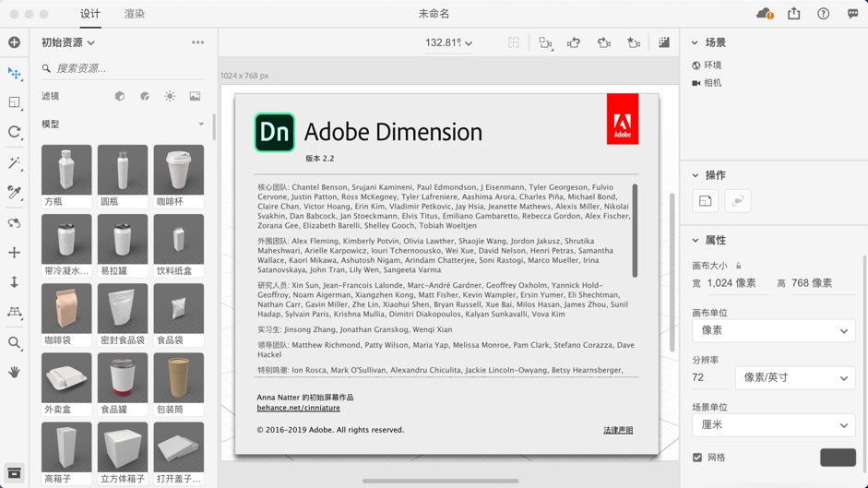This screenshot has width=868, height=488.
Task: Select the Horizon tool
Action: coord(15,312)
